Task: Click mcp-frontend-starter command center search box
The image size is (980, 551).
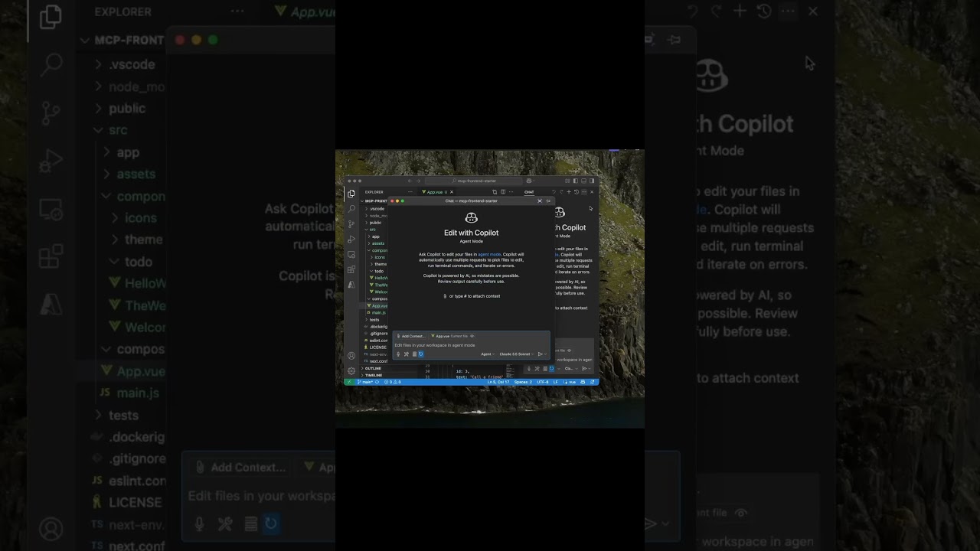Action: click(474, 181)
